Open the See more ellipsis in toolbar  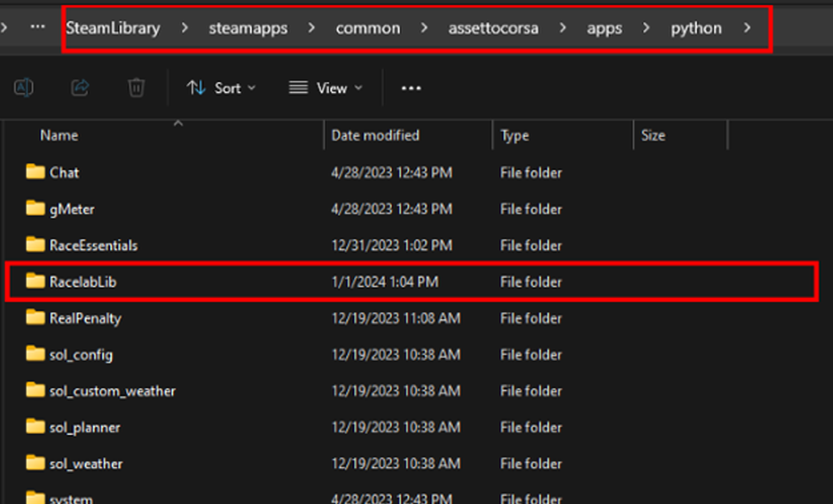(411, 88)
